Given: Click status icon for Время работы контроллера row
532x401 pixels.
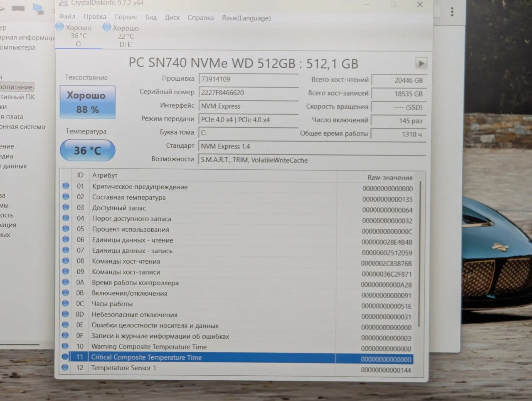Looking at the screenshot, I should (66, 282).
